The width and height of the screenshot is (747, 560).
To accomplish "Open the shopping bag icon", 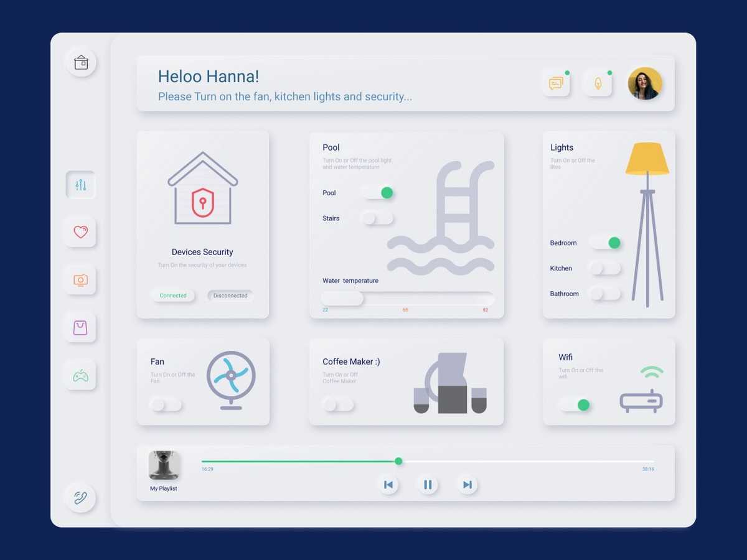I will (80, 327).
